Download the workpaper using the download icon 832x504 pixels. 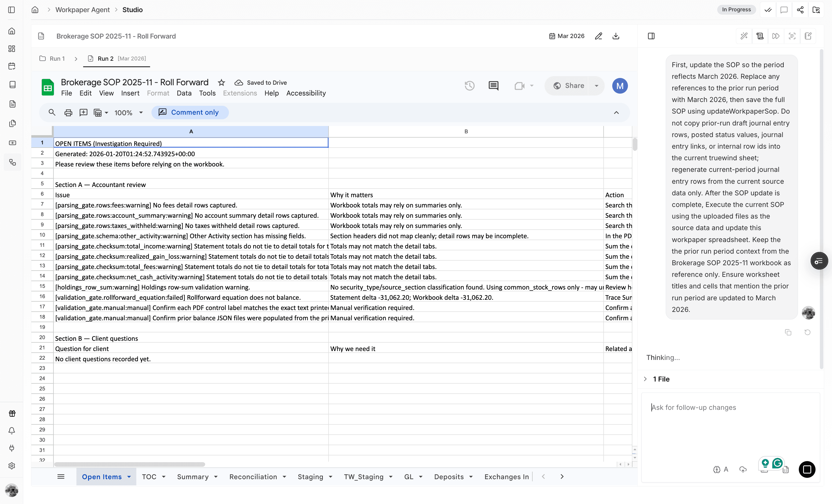coord(615,36)
